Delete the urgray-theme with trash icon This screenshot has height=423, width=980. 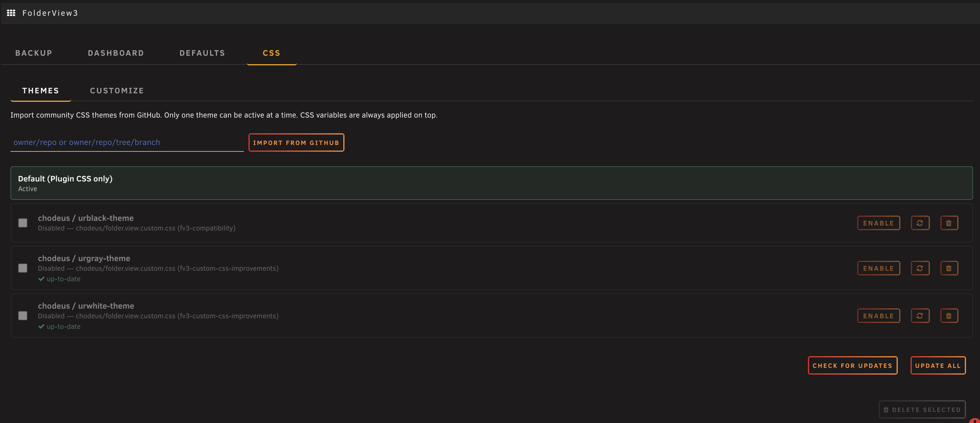click(x=949, y=268)
